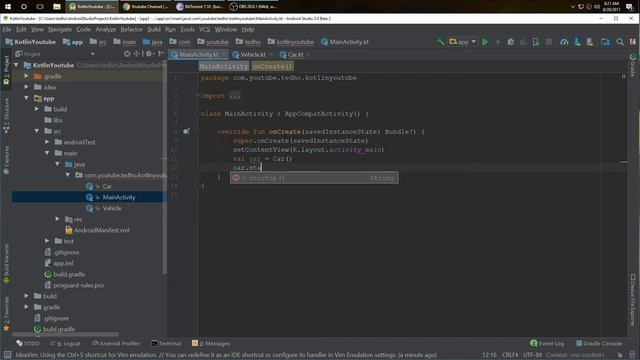Choose startup() from autocomplete popup

314,178
